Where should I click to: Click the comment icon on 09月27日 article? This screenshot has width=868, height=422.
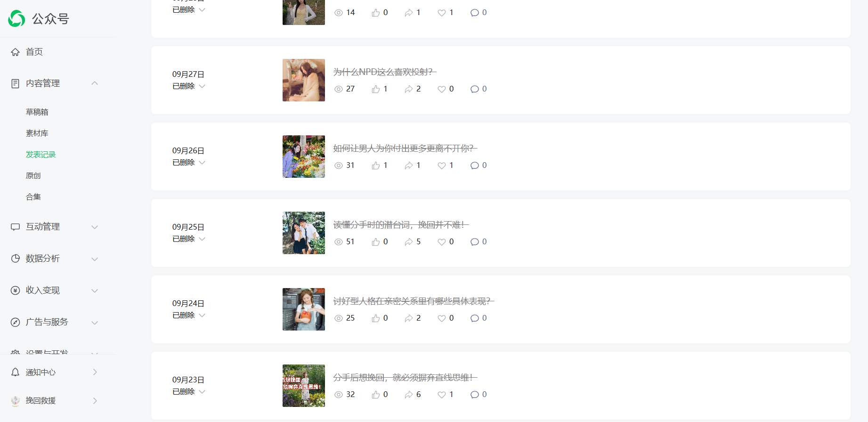point(475,89)
